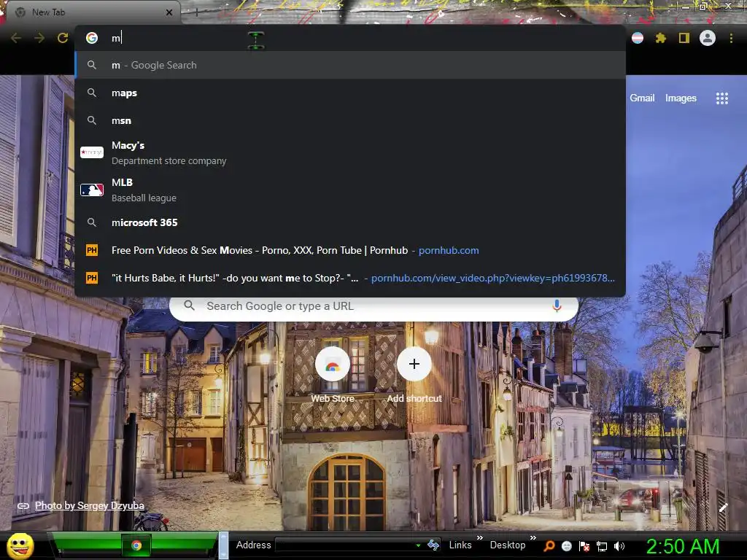Open the Google apps grid
This screenshot has width=747, height=560.
(722, 98)
